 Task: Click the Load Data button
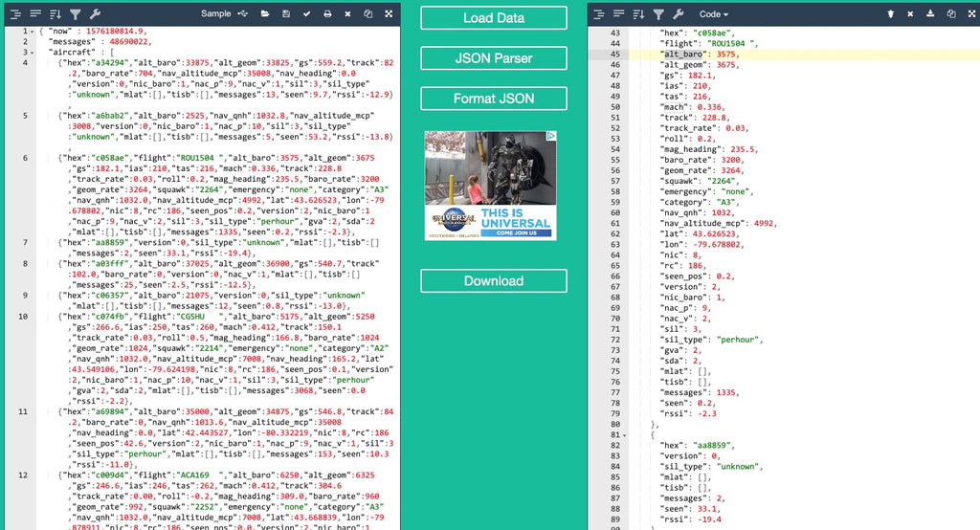pyautogui.click(x=493, y=18)
